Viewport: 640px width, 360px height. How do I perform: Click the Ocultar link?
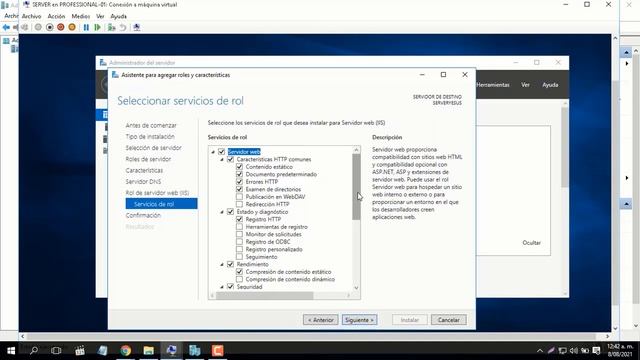point(531,243)
